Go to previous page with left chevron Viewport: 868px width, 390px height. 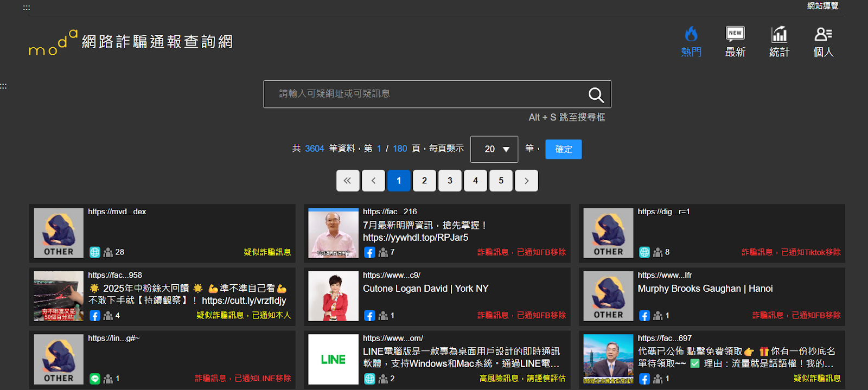click(x=373, y=181)
